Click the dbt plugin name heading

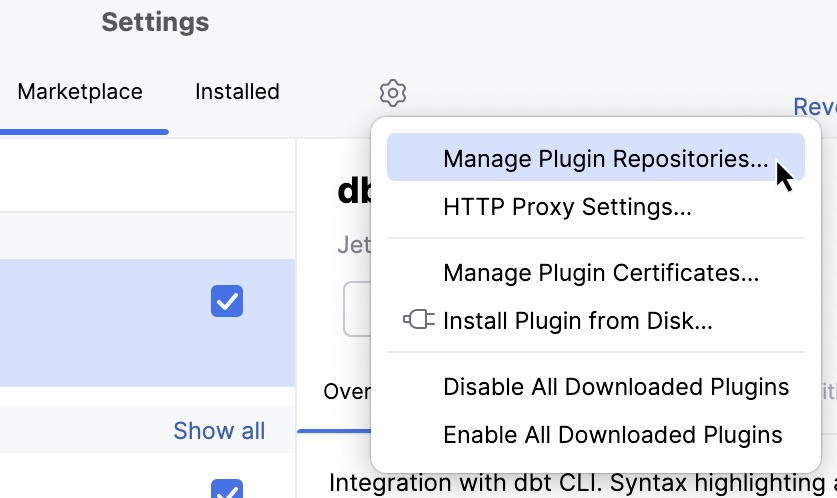click(x=353, y=190)
